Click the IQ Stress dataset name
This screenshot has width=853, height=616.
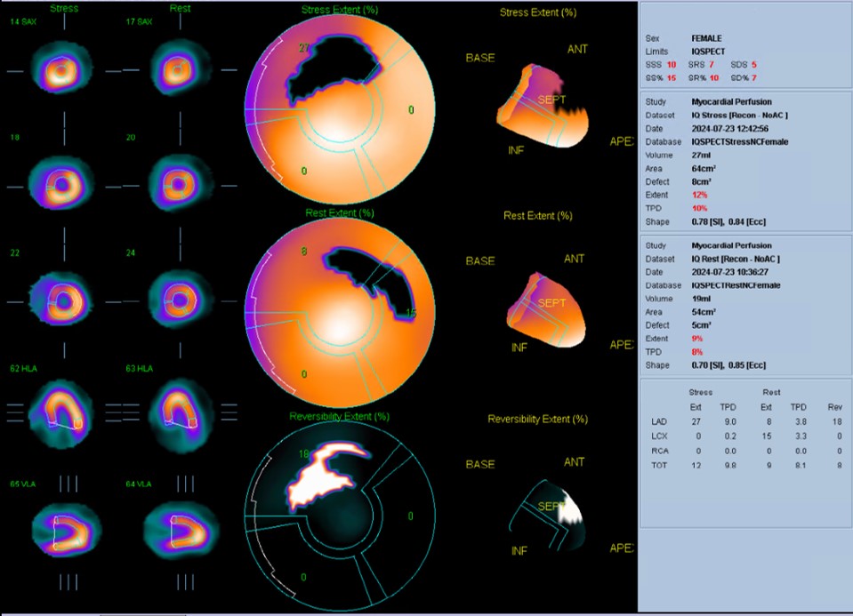(738, 116)
